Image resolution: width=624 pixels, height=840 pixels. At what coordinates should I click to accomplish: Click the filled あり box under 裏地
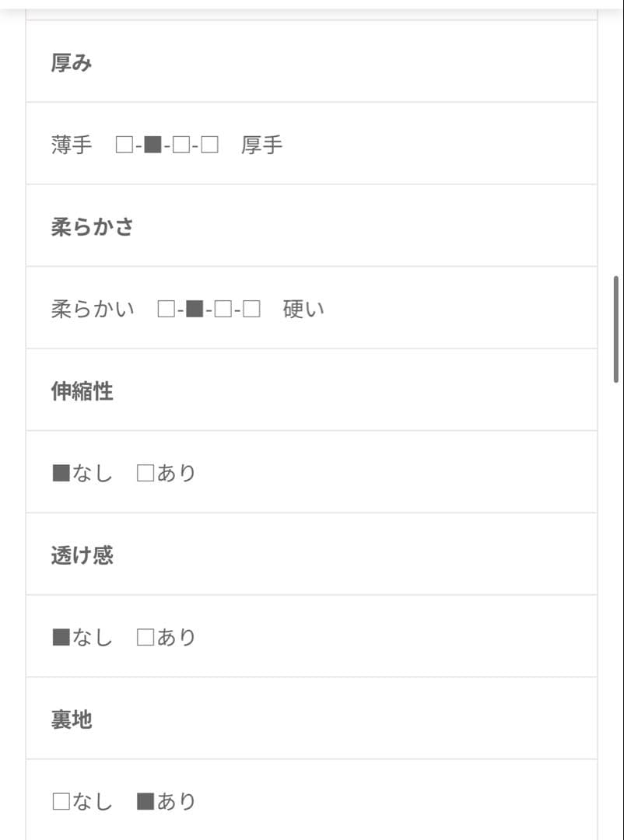click(145, 802)
